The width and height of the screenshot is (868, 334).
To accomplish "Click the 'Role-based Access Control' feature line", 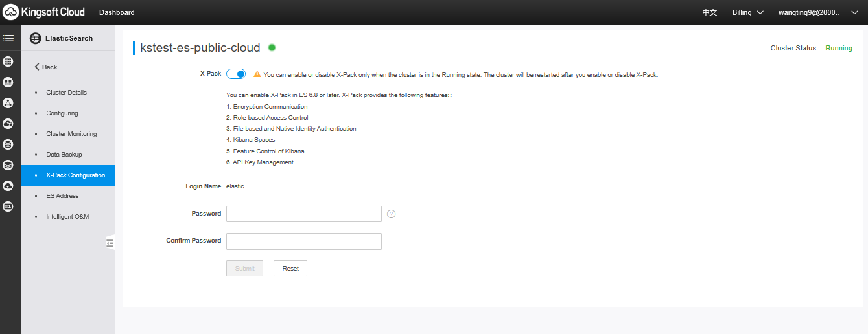I will pos(267,118).
